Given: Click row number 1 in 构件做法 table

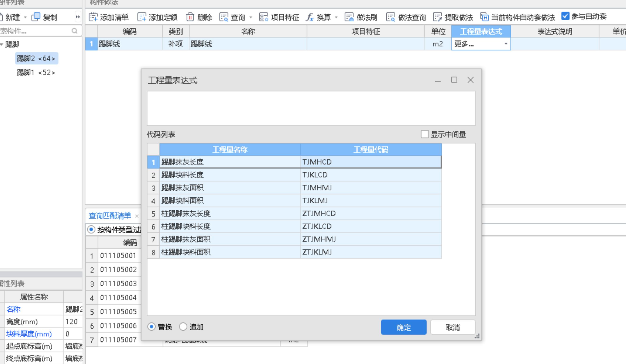Looking at the screenshot, I should (91, 44).
